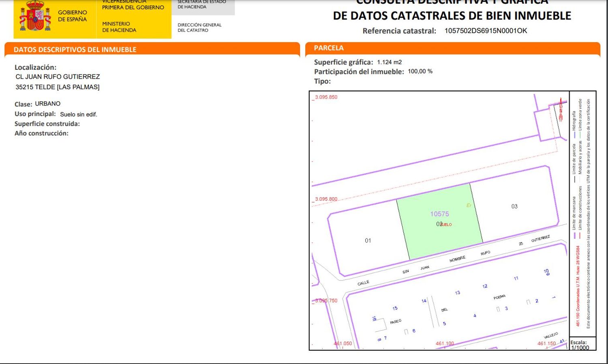Viewport: 608px width, 364px height.
Task: Select the '1.124 m2' area value
Action: [x=390, y=62]
